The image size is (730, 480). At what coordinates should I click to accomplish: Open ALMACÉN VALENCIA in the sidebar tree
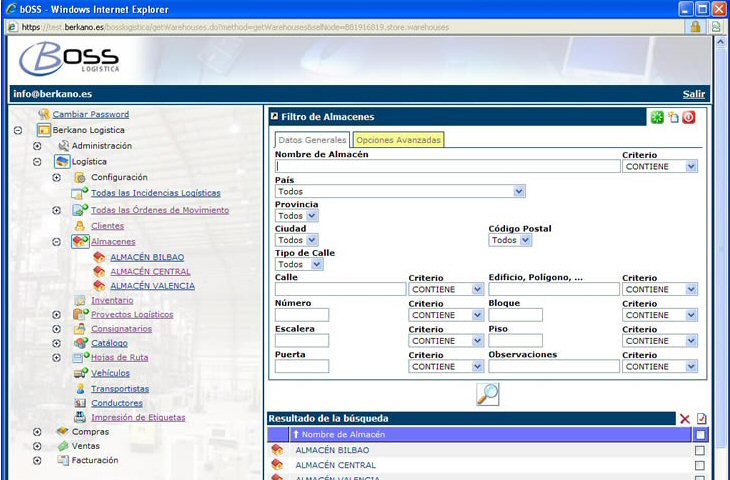click(152, 286)
